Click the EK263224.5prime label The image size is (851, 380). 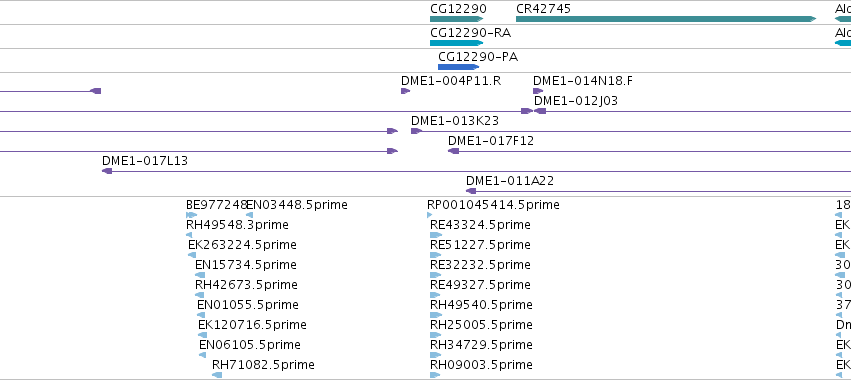pos(242,245)
